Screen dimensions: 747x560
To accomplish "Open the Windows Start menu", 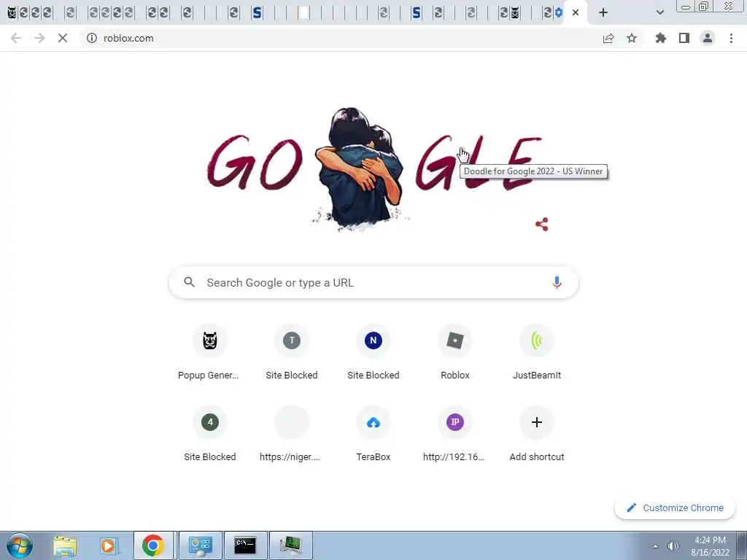I will click(x=19, y=545).
